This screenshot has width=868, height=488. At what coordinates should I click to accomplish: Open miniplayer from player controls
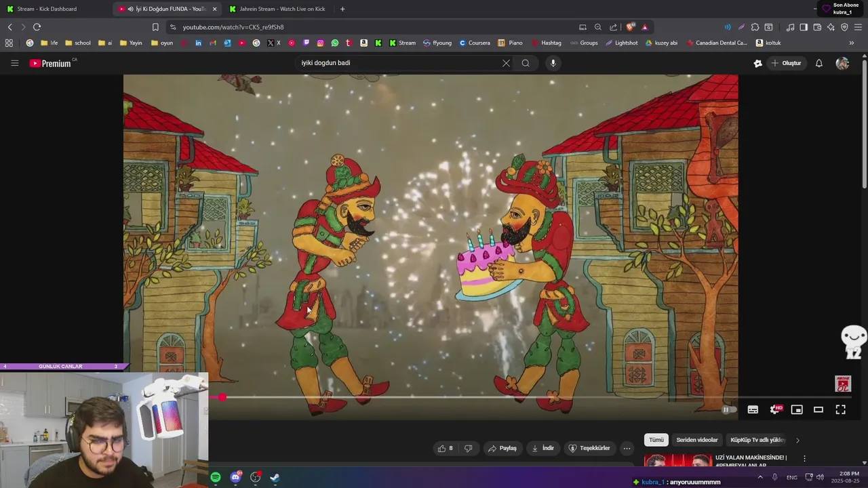click(797, 409)
